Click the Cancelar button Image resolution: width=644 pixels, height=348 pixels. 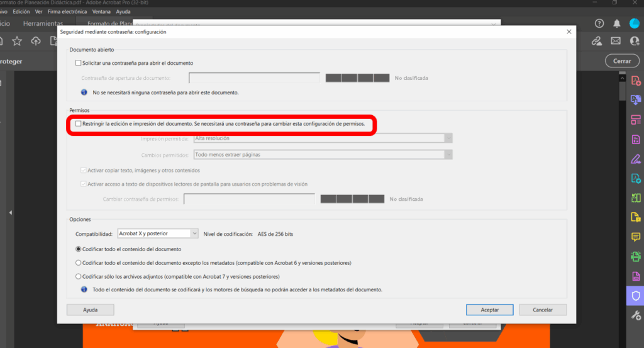click(543, 310)
